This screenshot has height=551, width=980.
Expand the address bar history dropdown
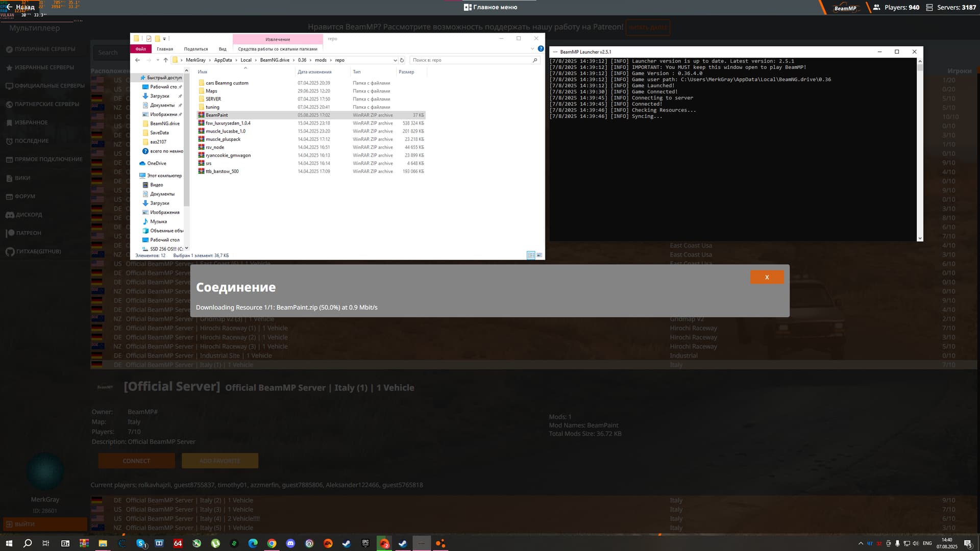[x=395, y=60]
